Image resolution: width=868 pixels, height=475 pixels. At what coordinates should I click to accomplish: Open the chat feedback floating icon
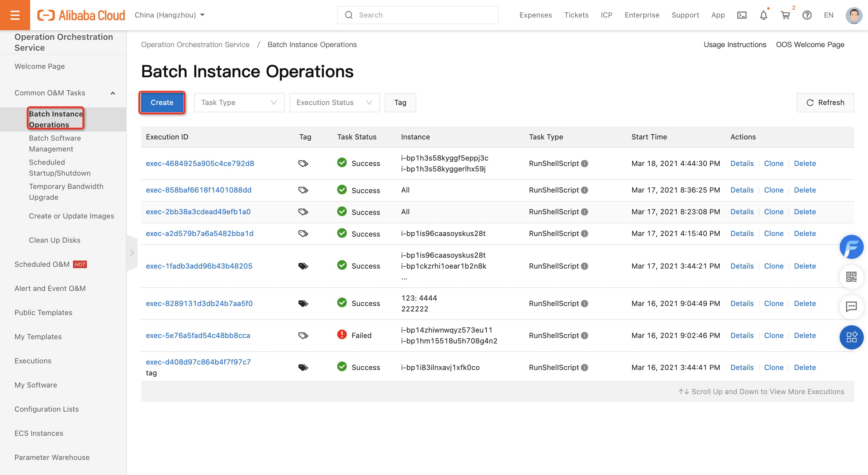pyautogui.click(x=851, y=306)
